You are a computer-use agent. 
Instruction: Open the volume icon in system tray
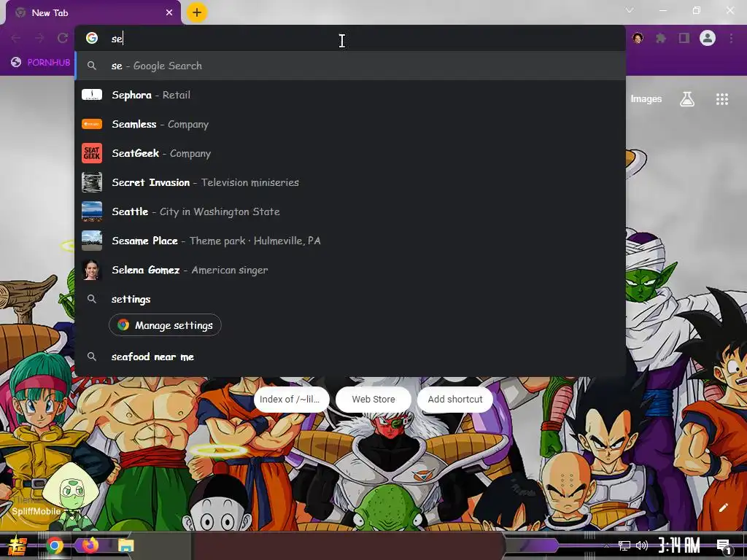click(642, 545)
